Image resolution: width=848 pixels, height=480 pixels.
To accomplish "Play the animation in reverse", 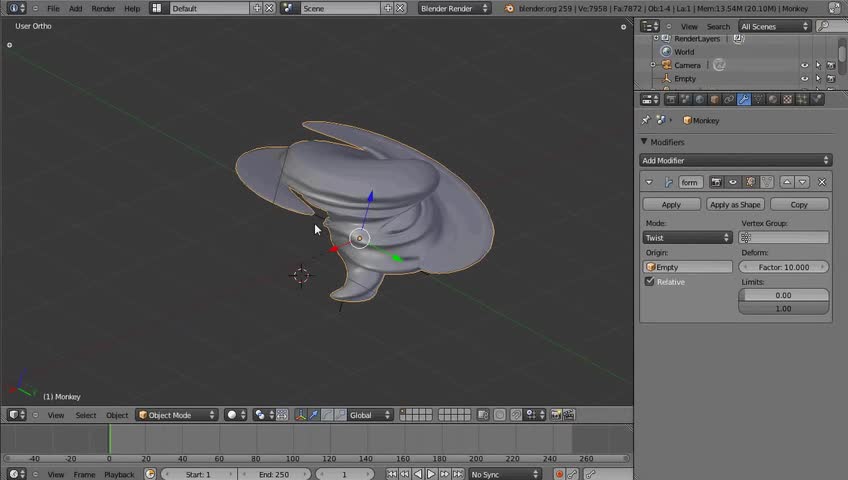I will [x=418, y=474].
